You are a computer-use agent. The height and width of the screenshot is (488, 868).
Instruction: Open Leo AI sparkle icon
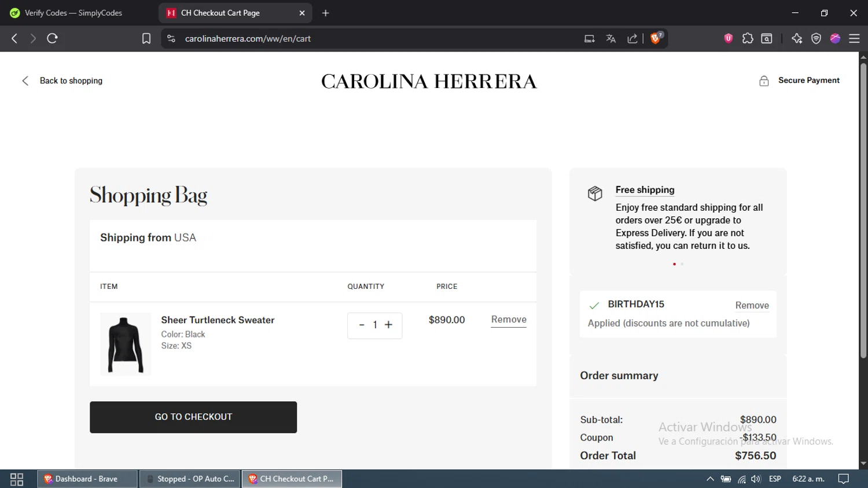point(797,39)
